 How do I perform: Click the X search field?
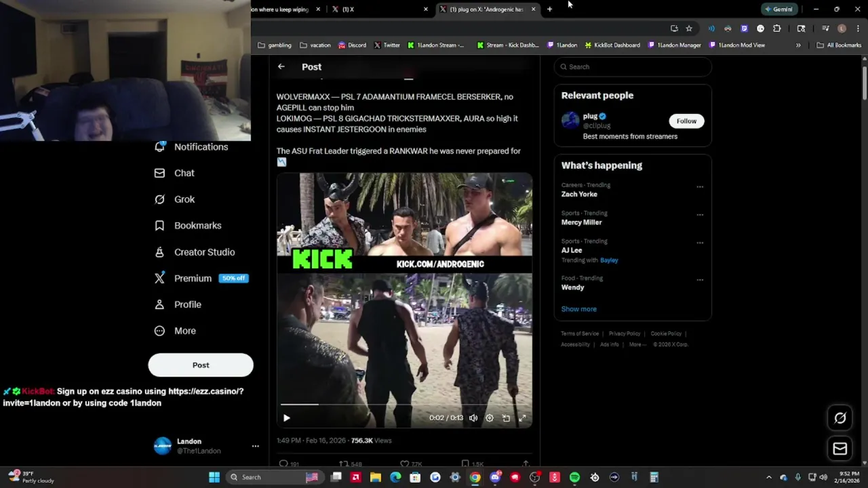point(633,66)
